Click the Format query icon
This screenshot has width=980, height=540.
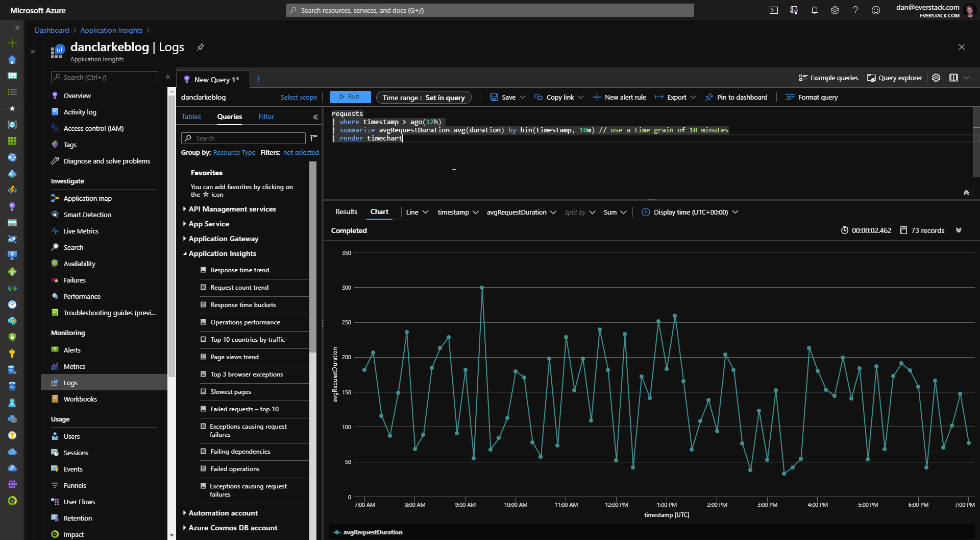coord(790,97)
